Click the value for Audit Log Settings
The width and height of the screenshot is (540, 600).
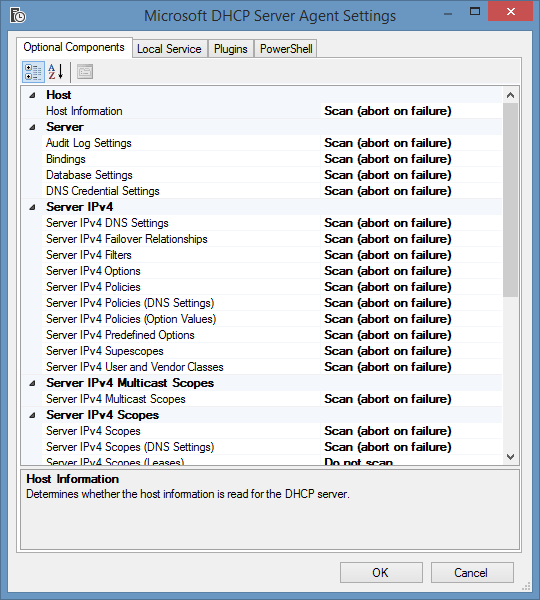(411, 143)
